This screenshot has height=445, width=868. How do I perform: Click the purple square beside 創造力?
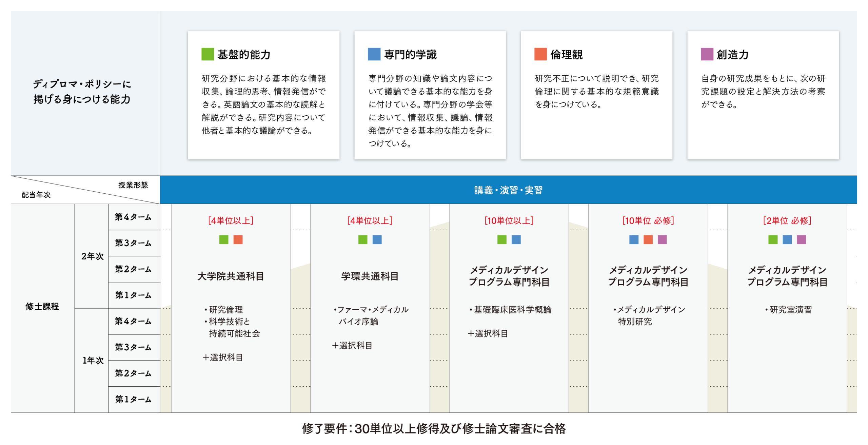[x=707, y=54]
